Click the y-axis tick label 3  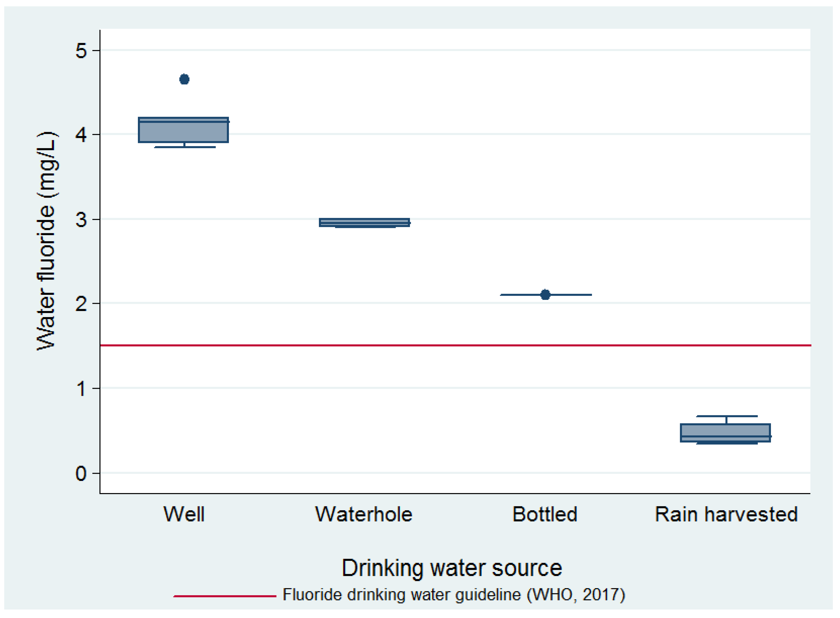point(81,219)
